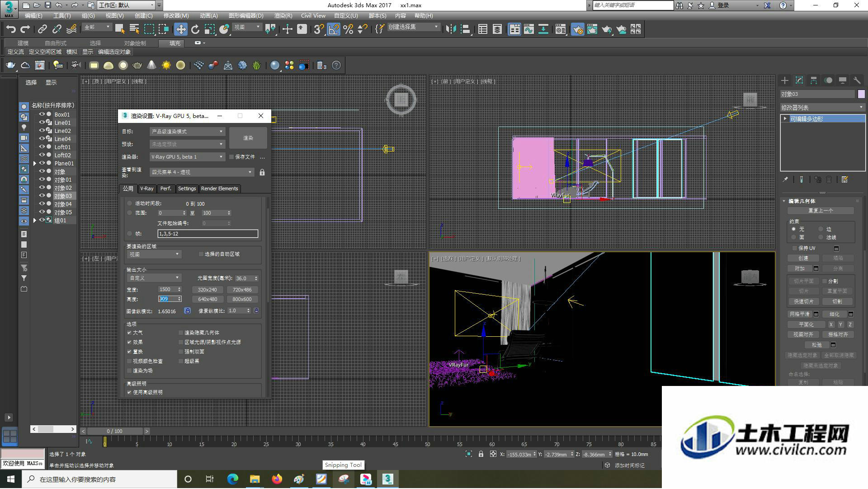Image resolution: width=868 pixels, height=489 pixels.
Task: Toggle the Angle Snap icon
Action: [x=334, y=29]
